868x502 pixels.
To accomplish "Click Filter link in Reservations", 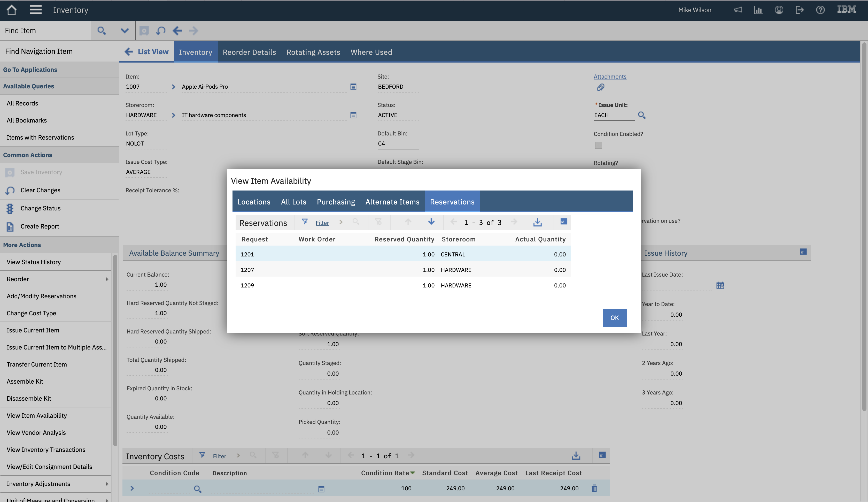I will tap(322, 223).
